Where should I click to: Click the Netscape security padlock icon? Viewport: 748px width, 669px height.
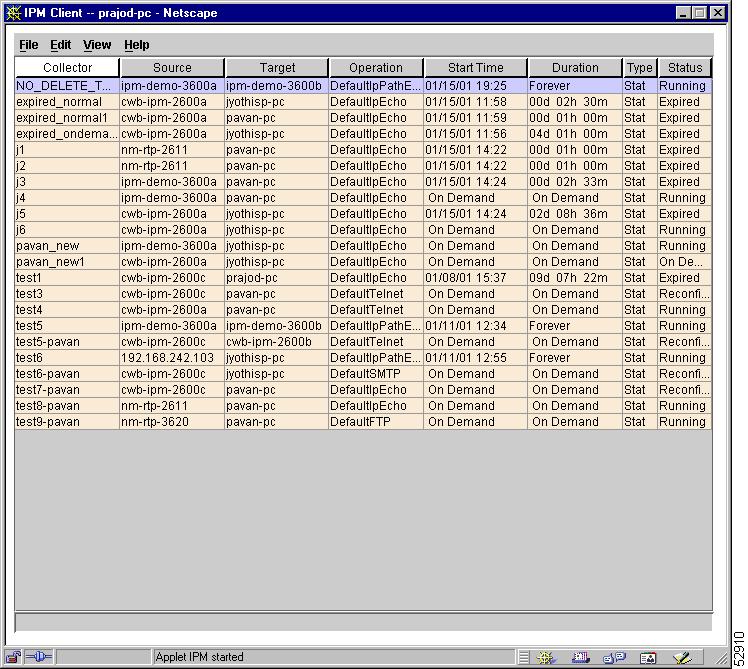click(13, 657)
